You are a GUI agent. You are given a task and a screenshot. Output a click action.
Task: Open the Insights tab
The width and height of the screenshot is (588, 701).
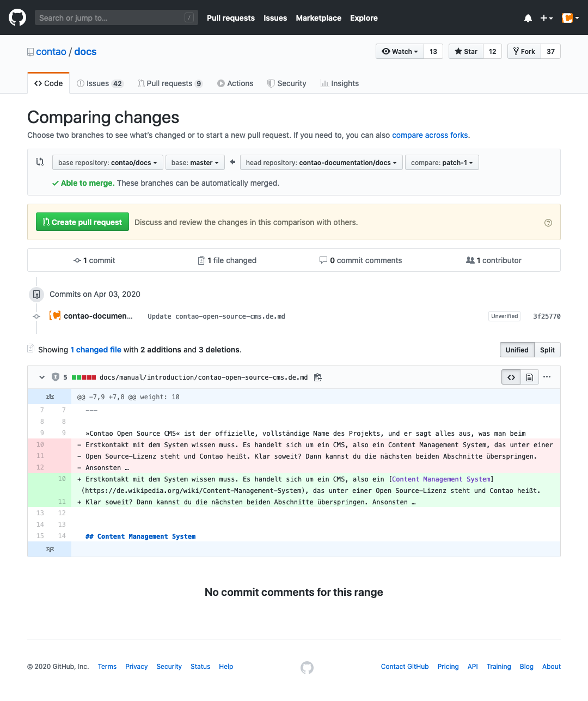click(340, 83)
